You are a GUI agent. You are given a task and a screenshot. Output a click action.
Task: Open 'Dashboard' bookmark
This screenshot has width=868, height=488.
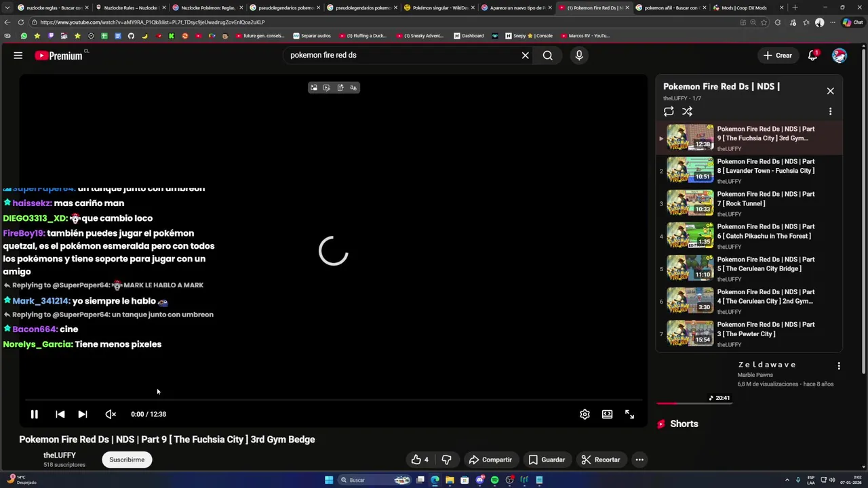point(469,36)
